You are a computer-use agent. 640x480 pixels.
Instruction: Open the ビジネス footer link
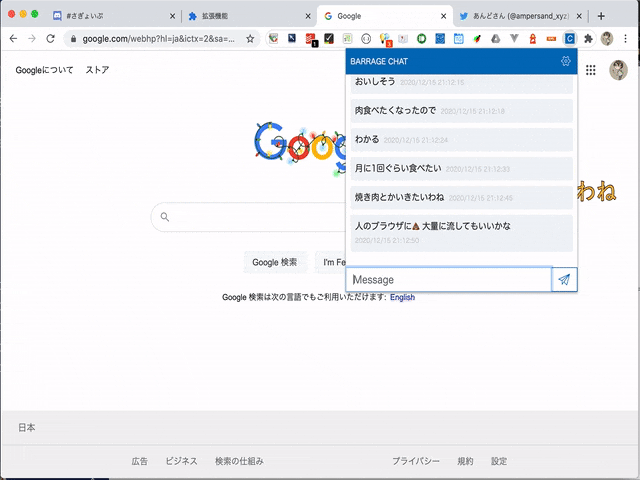(182, 461)
